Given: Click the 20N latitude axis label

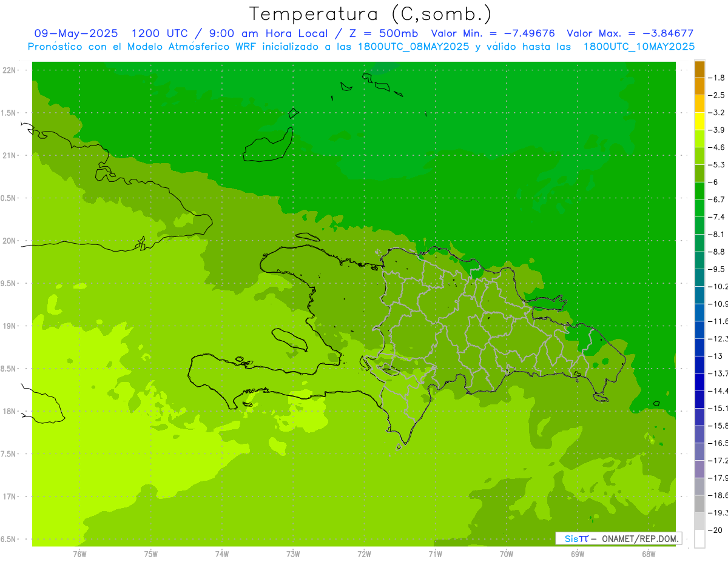Looking at the screenshot, I should coord(10,241).
